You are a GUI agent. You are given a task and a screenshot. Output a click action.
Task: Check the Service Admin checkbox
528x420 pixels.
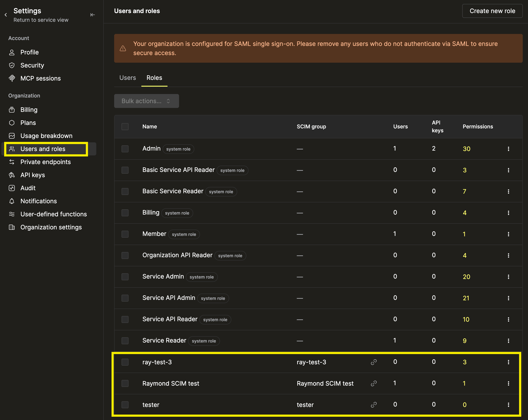point(125,277)
